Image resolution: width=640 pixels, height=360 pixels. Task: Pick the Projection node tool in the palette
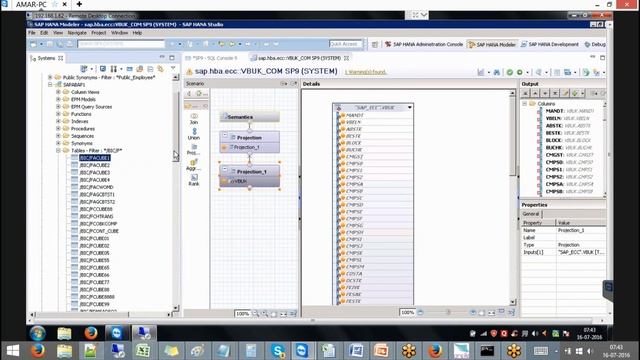(193, 149)
